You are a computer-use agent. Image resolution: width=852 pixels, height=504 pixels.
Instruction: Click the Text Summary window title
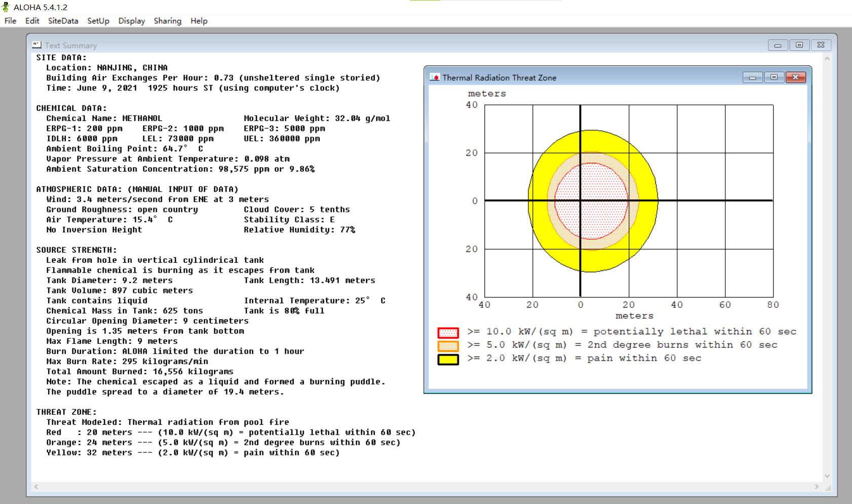coord(70,46)
